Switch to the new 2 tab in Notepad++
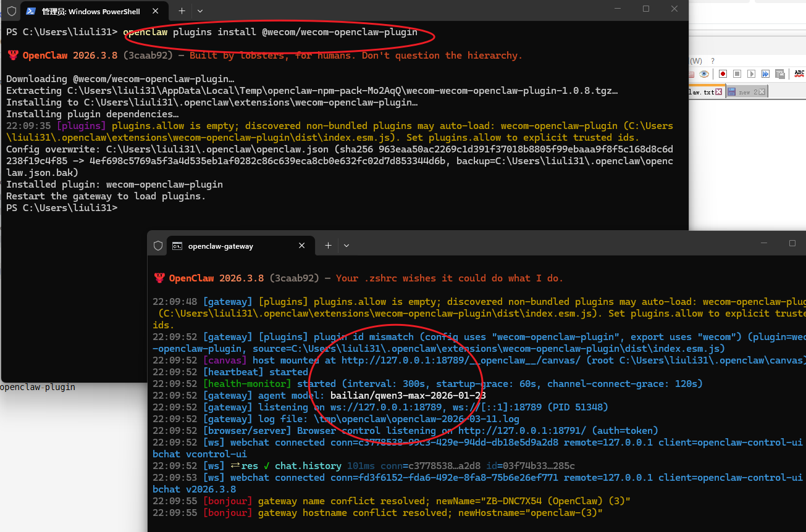806x532 pixels. pos(747,92)
